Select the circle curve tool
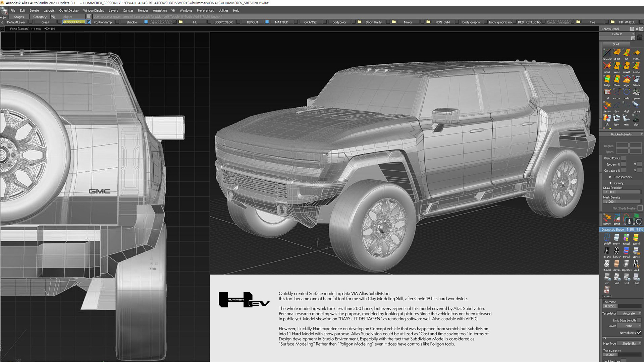 [627, 92]
